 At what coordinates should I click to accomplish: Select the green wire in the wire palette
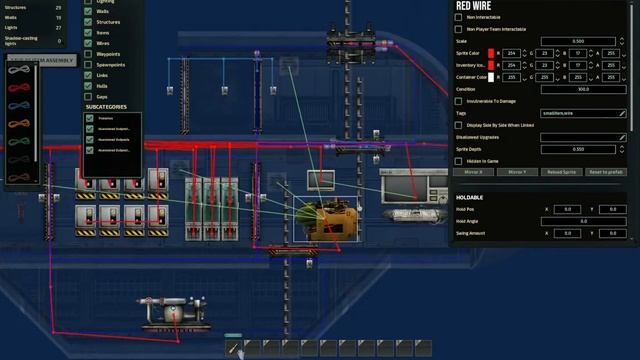(x=19, y=142)
